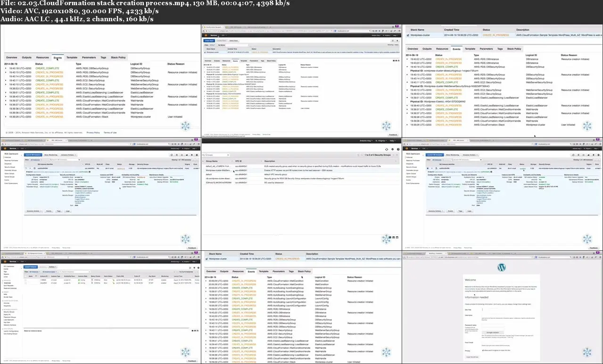
Task: Open Outputs tab in first frame
Action: point(27,58)
